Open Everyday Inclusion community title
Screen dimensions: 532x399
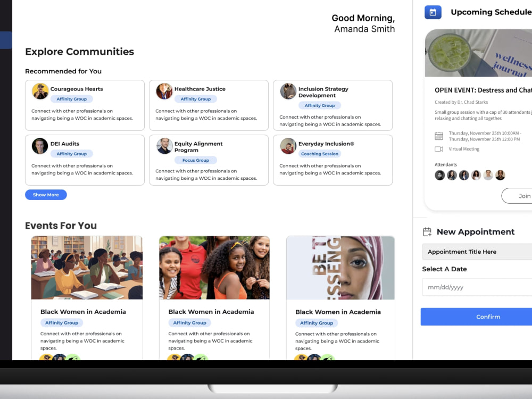coord(326,144)
